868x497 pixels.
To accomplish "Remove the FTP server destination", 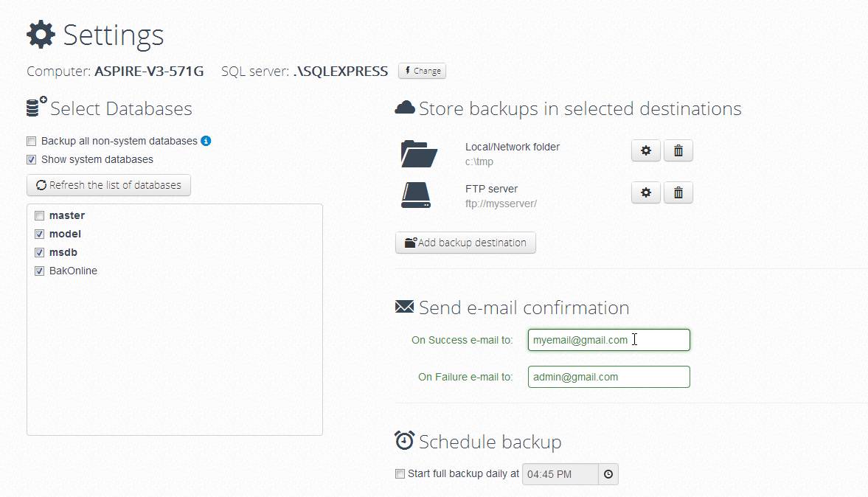I will [678, 193].
